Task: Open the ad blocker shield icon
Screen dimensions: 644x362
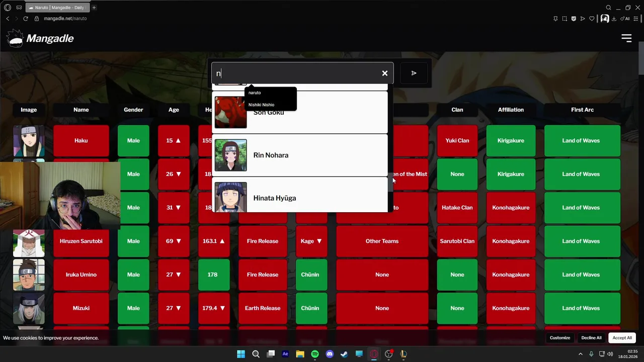Action: tap(574, 19)
